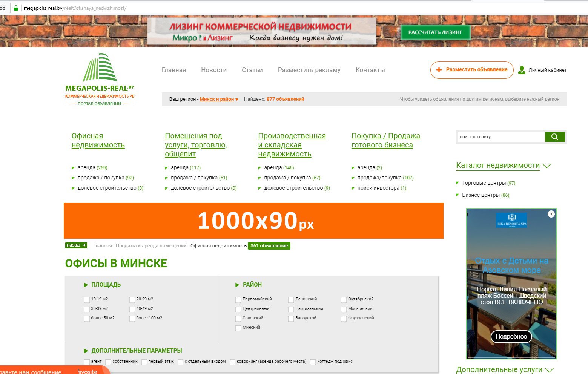Click the user profile icon near Личный кабинет
This screenshot has height=374, width=588.
(x=522, y=70)
